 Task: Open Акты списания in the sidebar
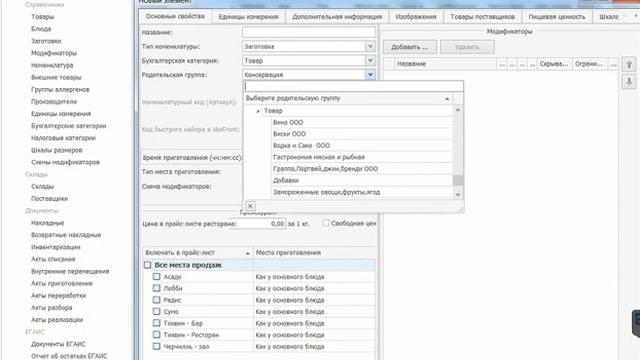53,259
